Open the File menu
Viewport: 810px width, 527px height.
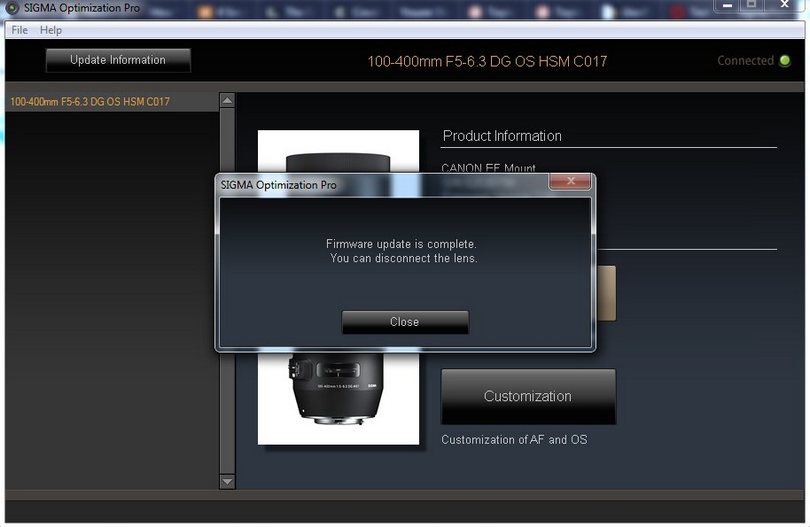point(20,30)
